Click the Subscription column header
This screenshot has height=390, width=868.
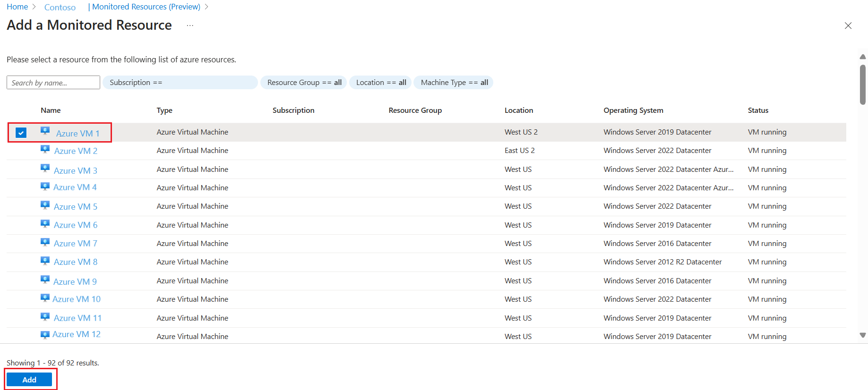click(293, 110)
